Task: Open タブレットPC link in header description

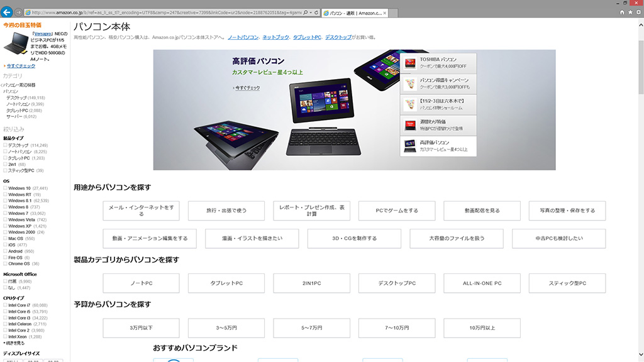Action: (307, 37)
